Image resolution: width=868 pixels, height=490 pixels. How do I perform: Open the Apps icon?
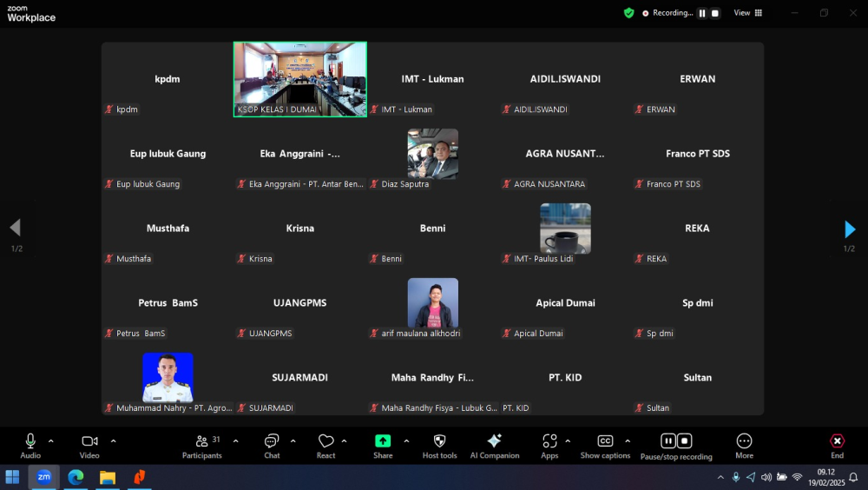coord(549,447)
